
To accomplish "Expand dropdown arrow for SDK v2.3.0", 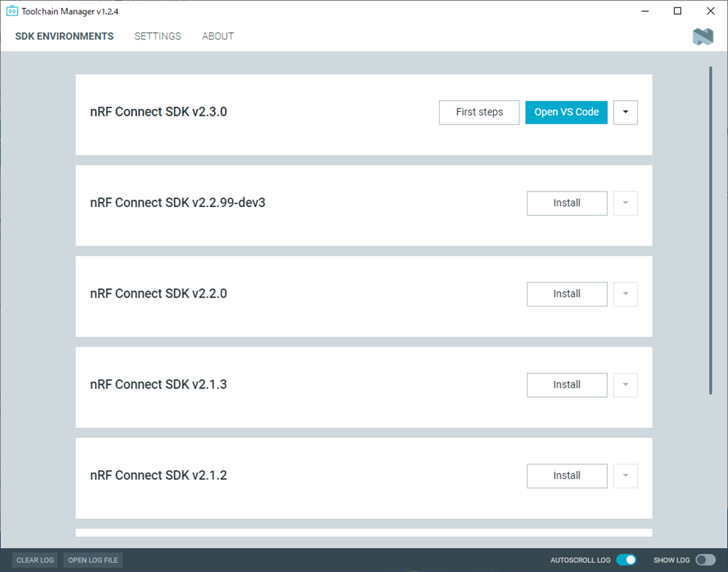I will click(x=626, y=113).
